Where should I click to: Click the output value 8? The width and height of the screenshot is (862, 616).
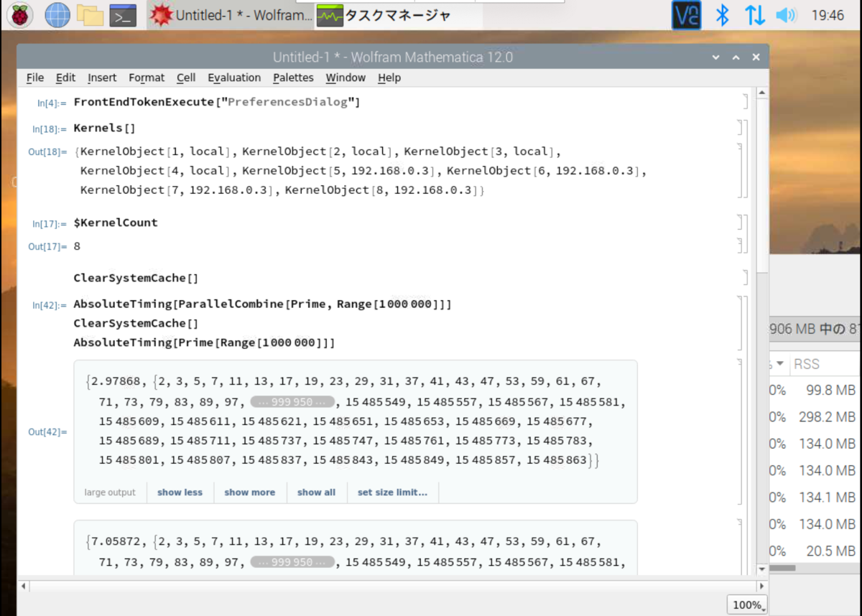pyautogui.click(x=77, y=246)
